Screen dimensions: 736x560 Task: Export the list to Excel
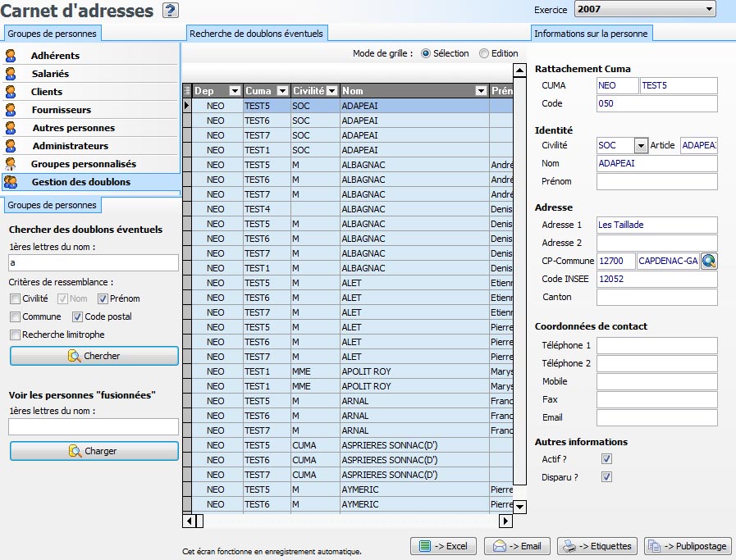(444, 546)
